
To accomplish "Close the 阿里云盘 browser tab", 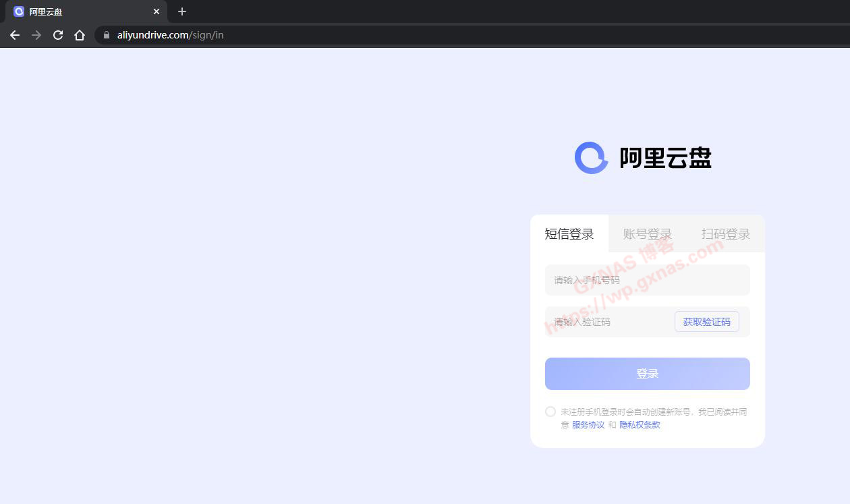I will 157,11.
